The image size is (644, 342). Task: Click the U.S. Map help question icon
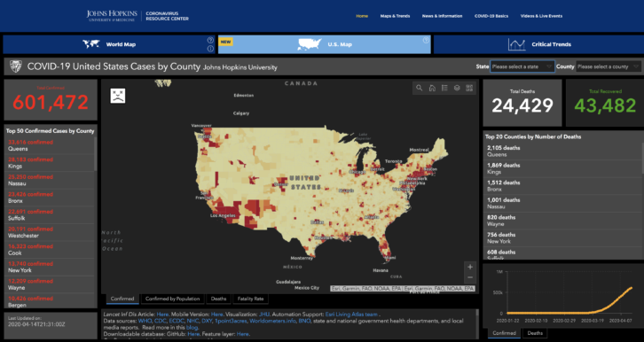click(x=426, y=40)
